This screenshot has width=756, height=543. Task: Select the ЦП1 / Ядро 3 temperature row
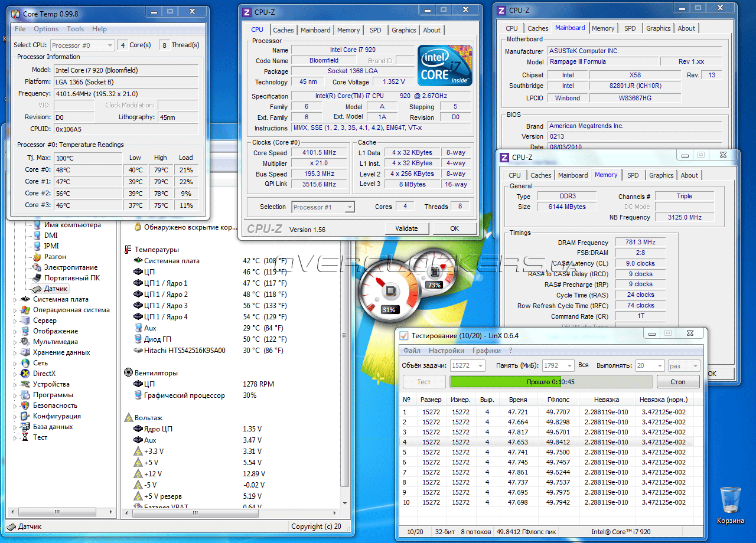click(x=211, y=305)
